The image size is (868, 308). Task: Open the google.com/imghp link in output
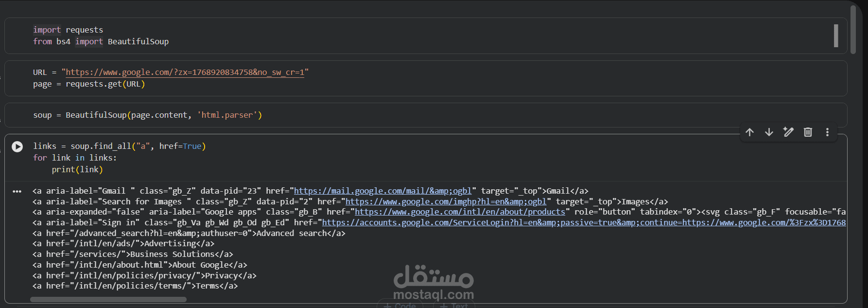tap(446, 201)
